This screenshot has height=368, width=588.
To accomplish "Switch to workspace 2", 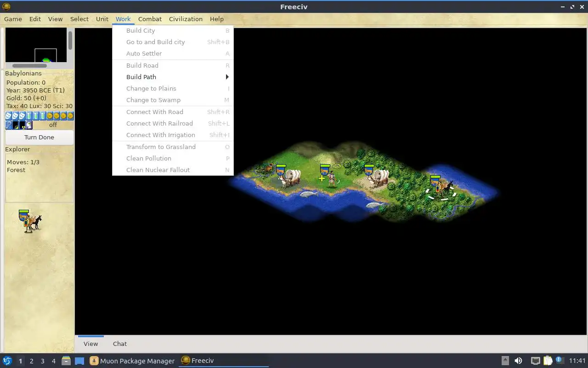I will pos(31,361).
